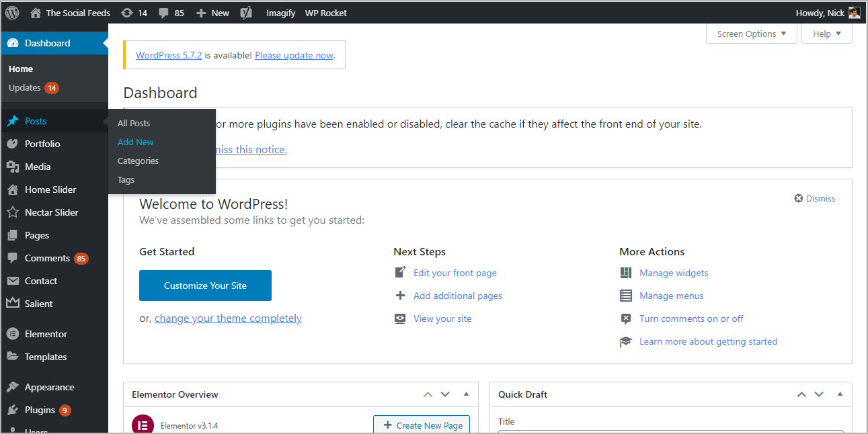Move Quick Draft widget down arrow
This screenshot has height=434, width=868.
click(x=819, y=394)
